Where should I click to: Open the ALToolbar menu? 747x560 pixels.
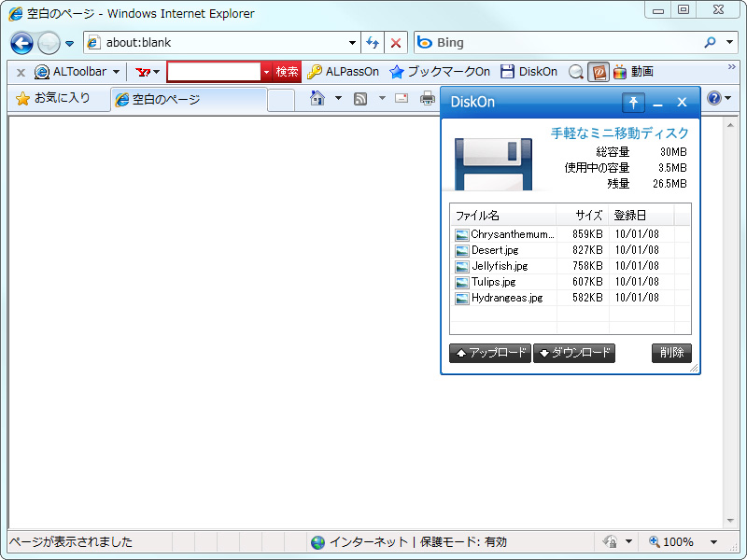(x=78, y=72)
